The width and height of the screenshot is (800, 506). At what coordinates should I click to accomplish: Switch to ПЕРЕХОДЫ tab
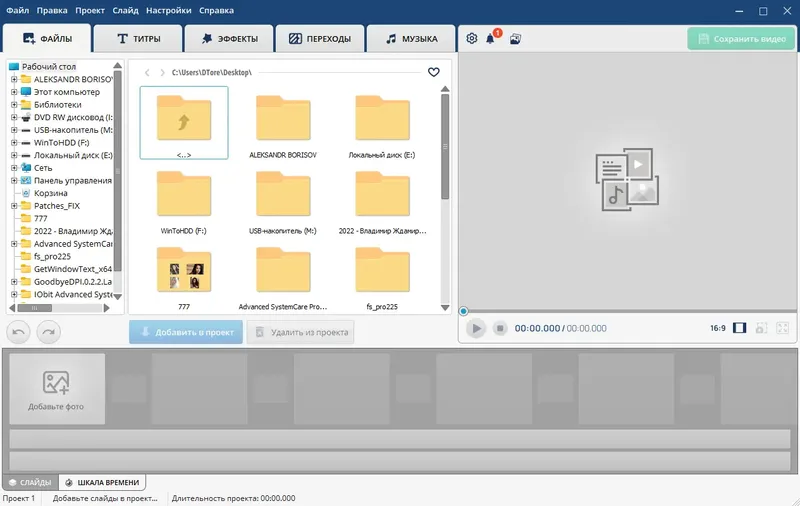click(320, 39)
